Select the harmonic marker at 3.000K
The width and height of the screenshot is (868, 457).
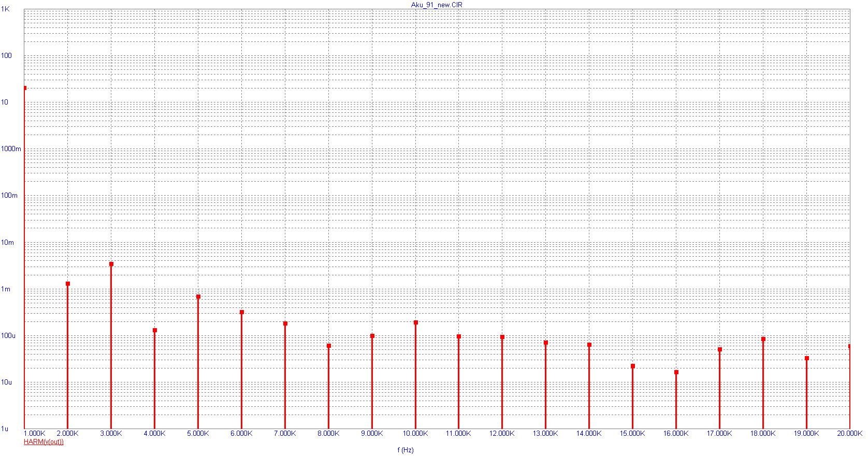[x=111, y=264]
